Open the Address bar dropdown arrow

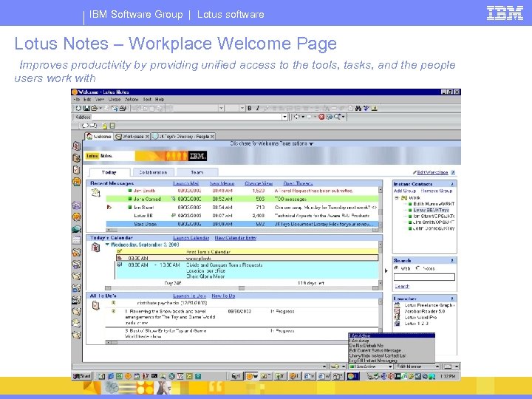[284, 117]
